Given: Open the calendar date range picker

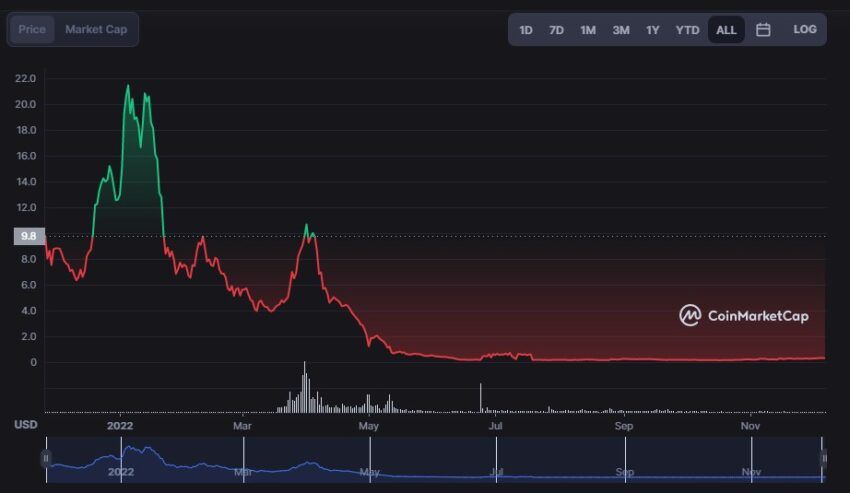Looking at the screenshot, I should 763,30.
